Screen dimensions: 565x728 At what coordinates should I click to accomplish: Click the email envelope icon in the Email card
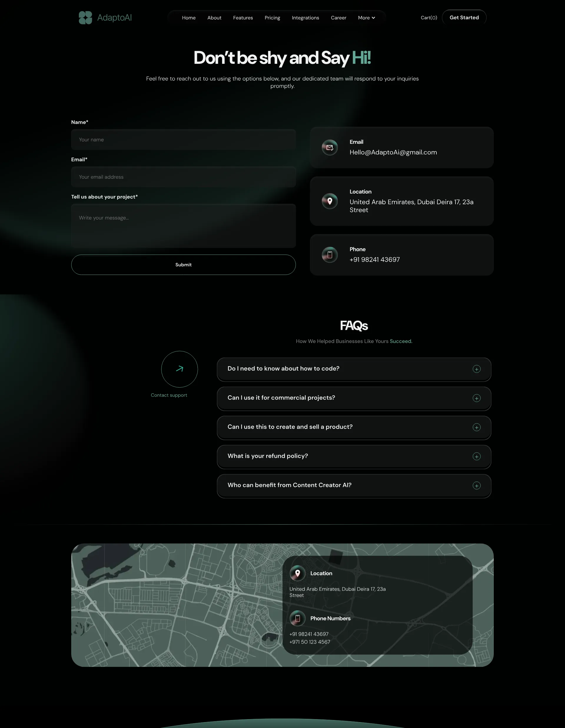pos(330,147)
